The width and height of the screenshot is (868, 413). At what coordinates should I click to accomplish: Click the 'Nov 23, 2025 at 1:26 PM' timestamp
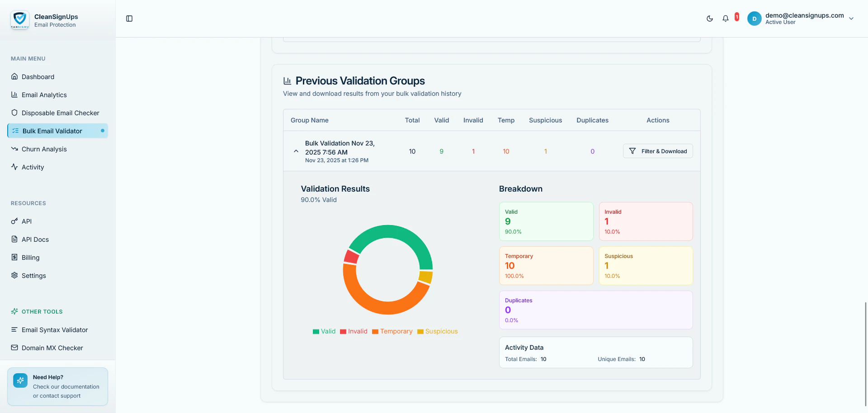[337, 160]
